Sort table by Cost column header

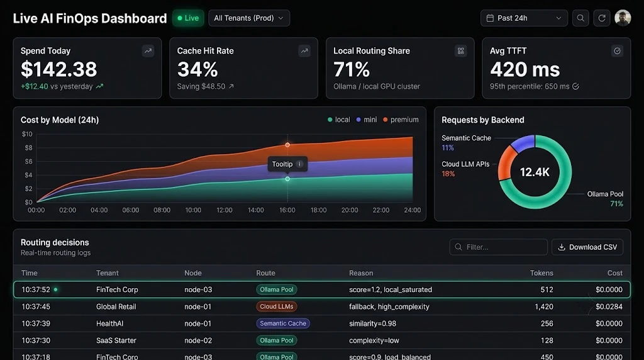(x=615, y=273)
